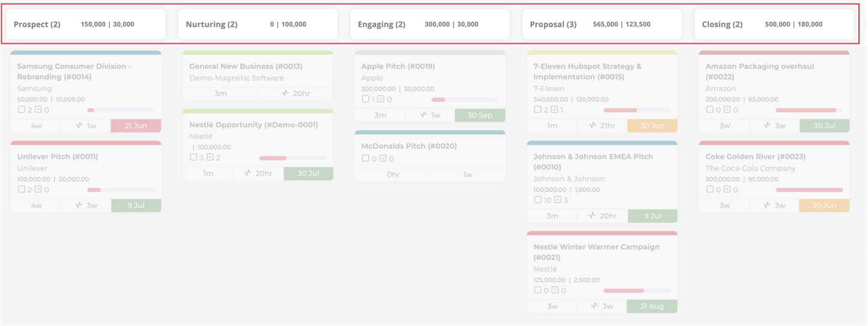Click activity pulse icon on Coke Golden River card
868x326 pixels.
(x=767, y=205)
